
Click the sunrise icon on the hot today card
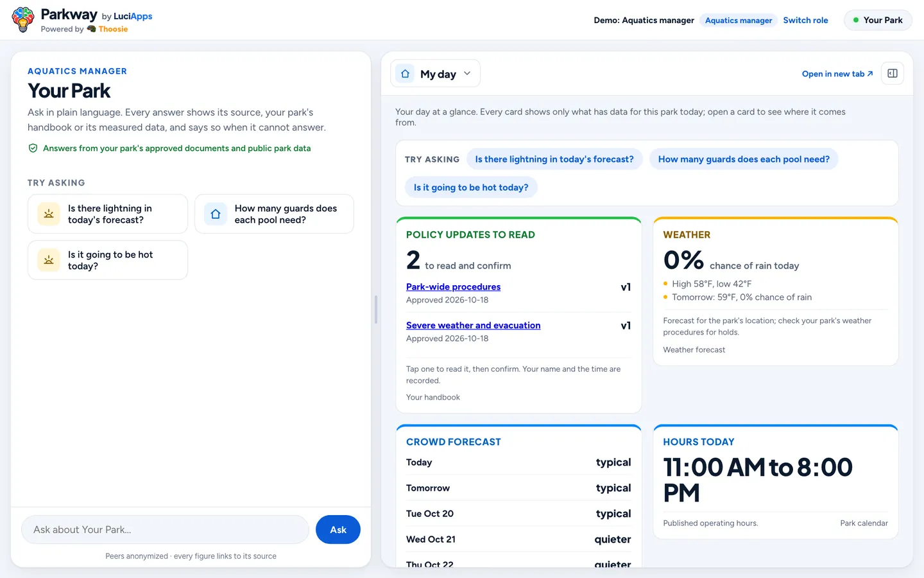(x=49, y=260)
